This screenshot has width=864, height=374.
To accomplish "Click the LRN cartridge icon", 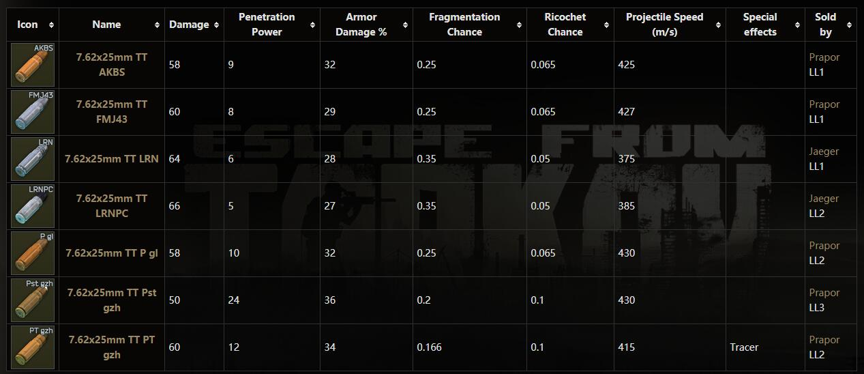I will click(x=33, y=159).
